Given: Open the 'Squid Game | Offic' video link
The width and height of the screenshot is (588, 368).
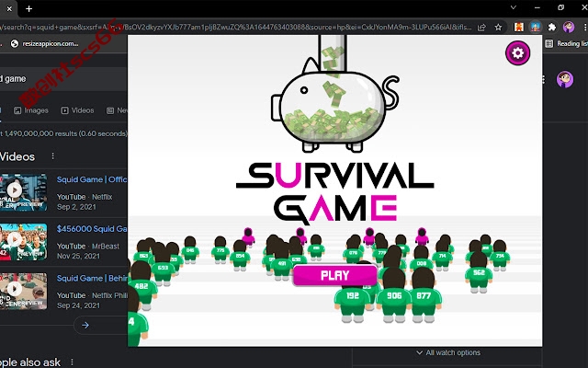Looking at the screenshot, I should pyautogui.click(x=92, y=179).
